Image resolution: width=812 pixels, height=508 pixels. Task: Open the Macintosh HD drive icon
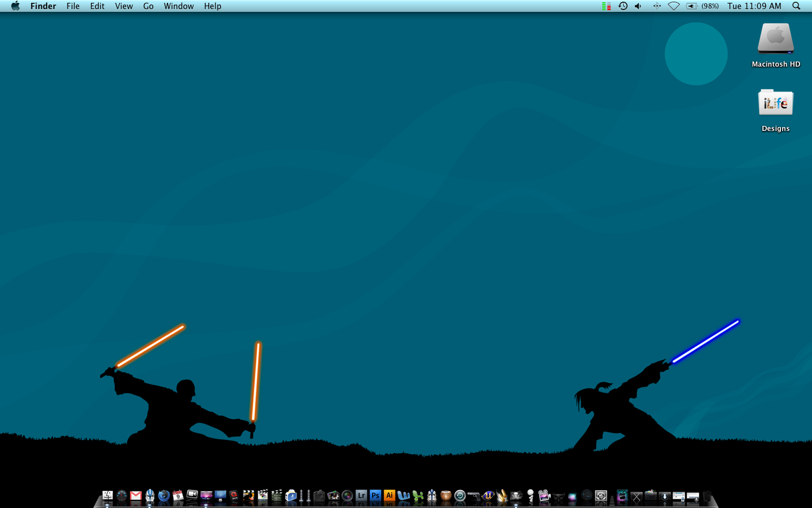coord(776,38)
